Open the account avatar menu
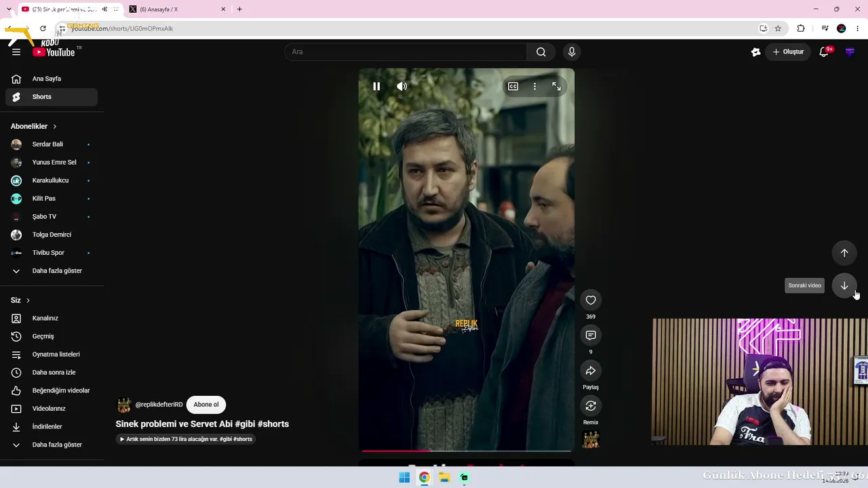868x488 pixels. tap(850, 52)
